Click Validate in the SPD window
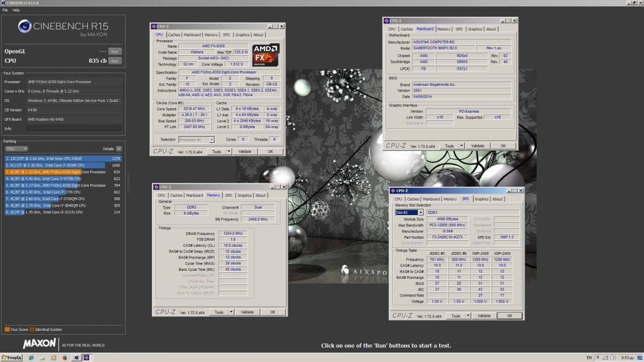The height and width of the screenshot is (362, 644). pos(484,316)
